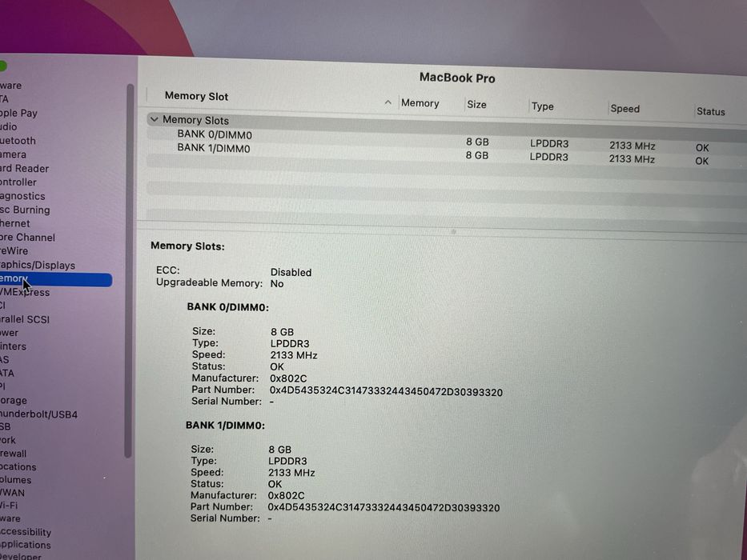
Task: Click the Upgradeable Memory No value
Action: coord(277,284)
